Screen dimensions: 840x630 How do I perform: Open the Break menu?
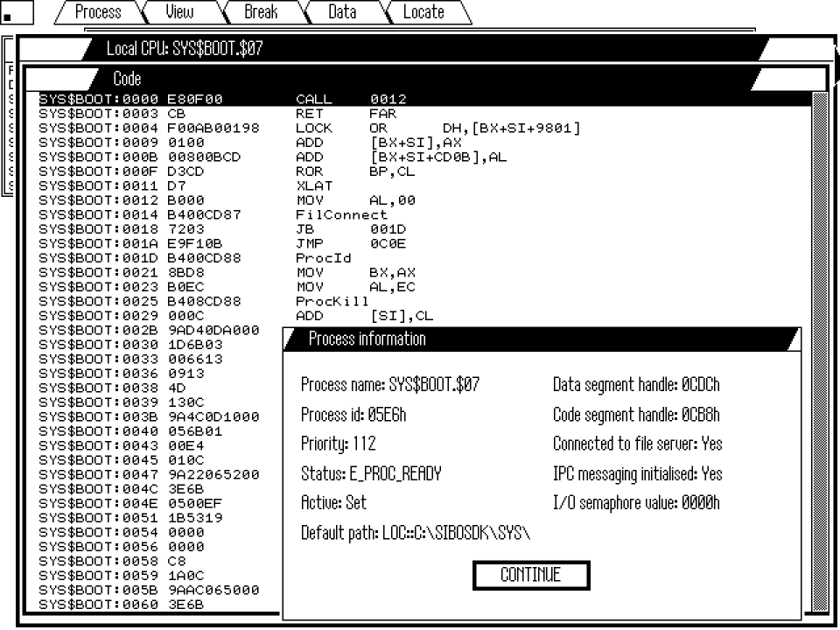point(261,12)
